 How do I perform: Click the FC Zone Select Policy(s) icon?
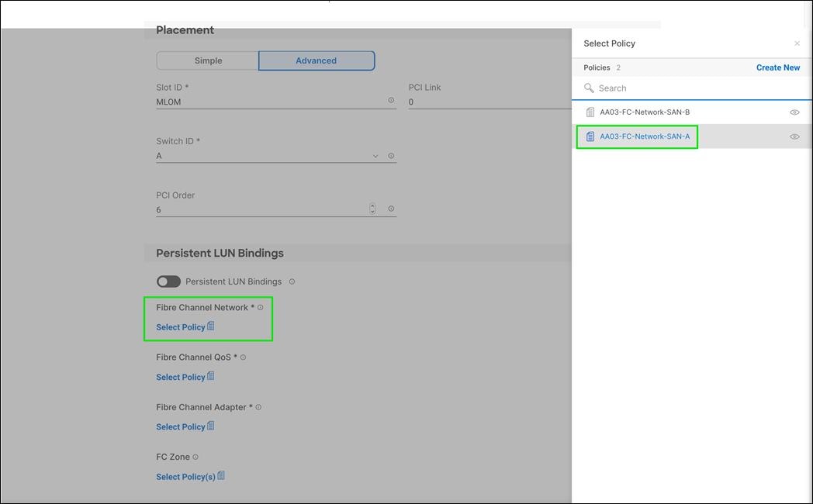(223, 475)
